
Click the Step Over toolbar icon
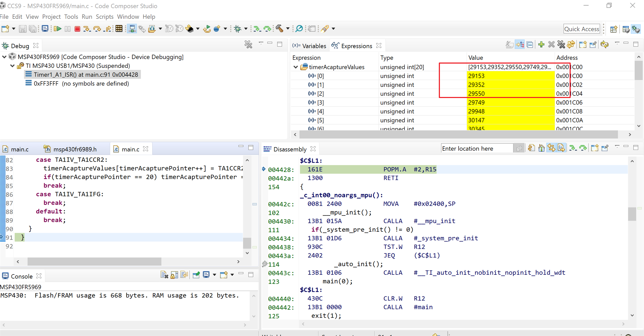[97, 29]
